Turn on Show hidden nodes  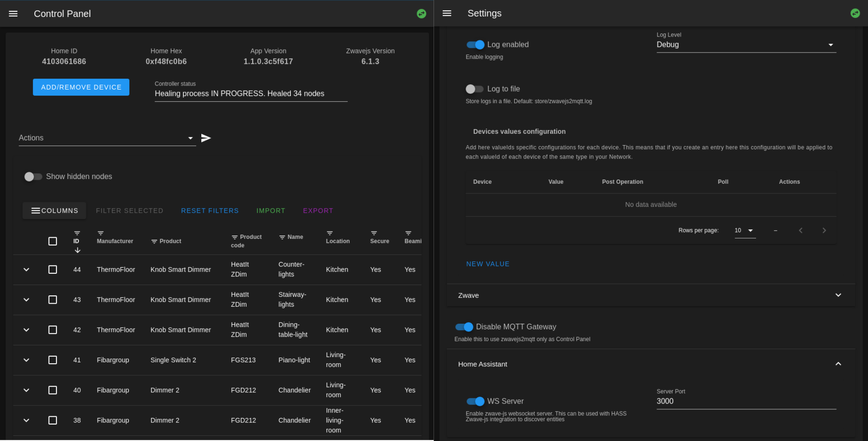[33, 176]
